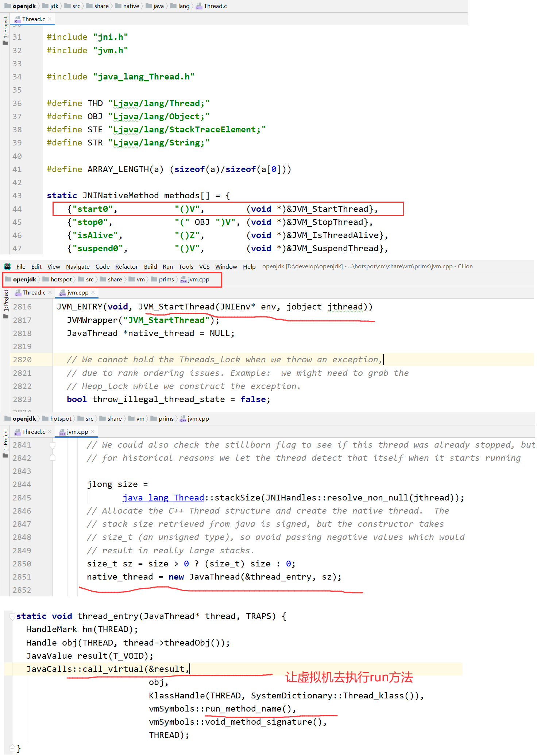Click the jdk folder icon in breadcrumbs
This screenshot has width=537, height=756.
coord(45,6)
